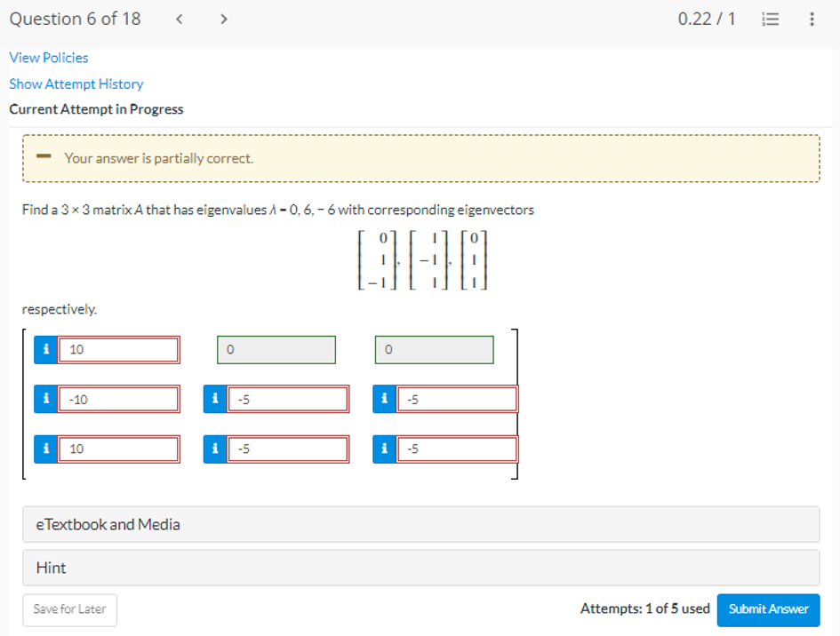Image resolution: width=840 pixels, height=636 pixels.
Task: Edit matrix entry row 2 column 2
Action: 288,399
